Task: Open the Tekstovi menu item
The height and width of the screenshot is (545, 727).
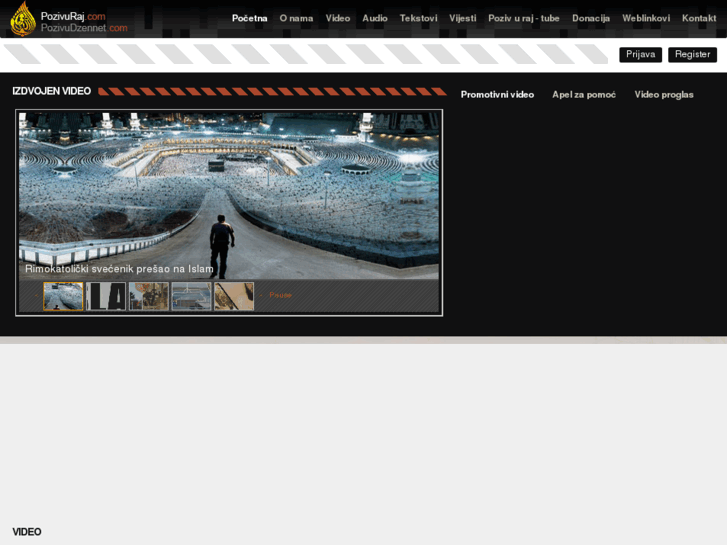Action: tap(418, 18)
